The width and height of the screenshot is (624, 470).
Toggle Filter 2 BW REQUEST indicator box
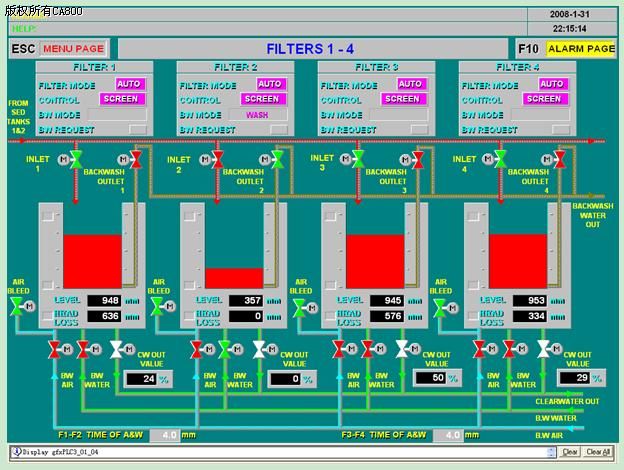(277, 130)
